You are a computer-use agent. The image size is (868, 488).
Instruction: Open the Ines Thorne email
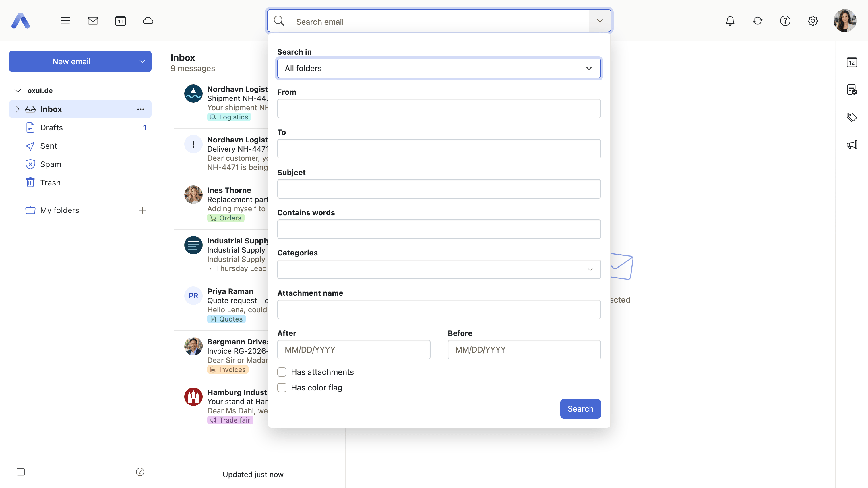(x=221, y=204)
